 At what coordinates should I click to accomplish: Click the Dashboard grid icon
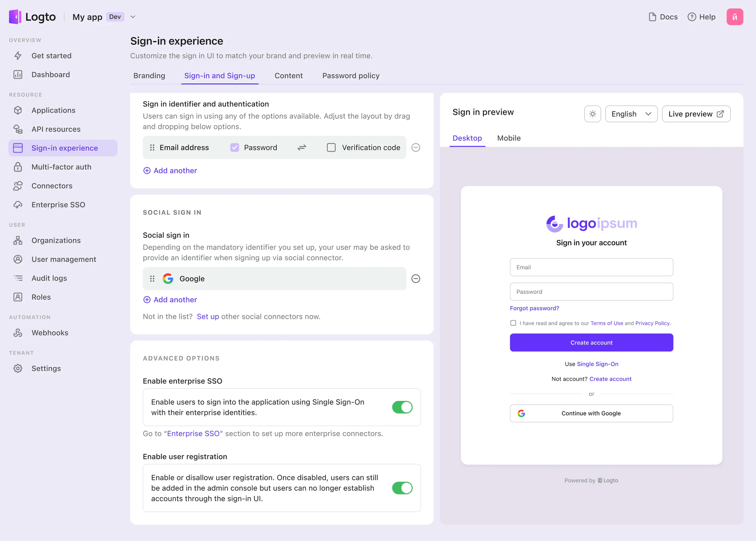point(18,74)
